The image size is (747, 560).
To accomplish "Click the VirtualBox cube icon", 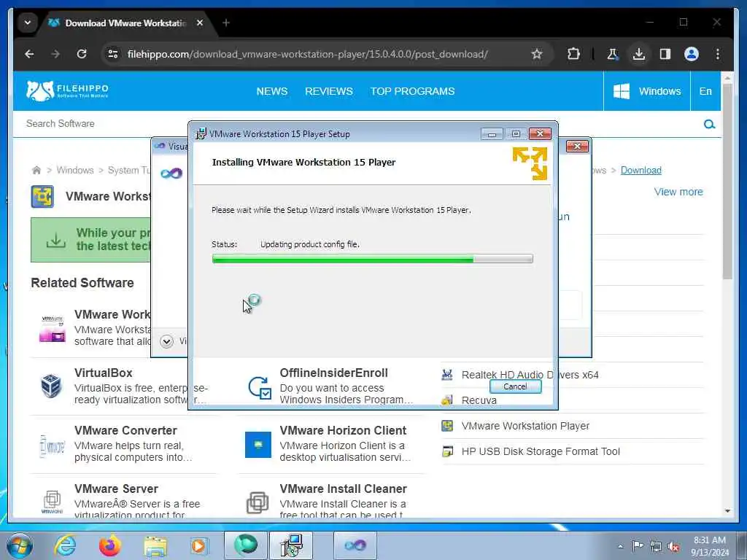I will [51, 386].
